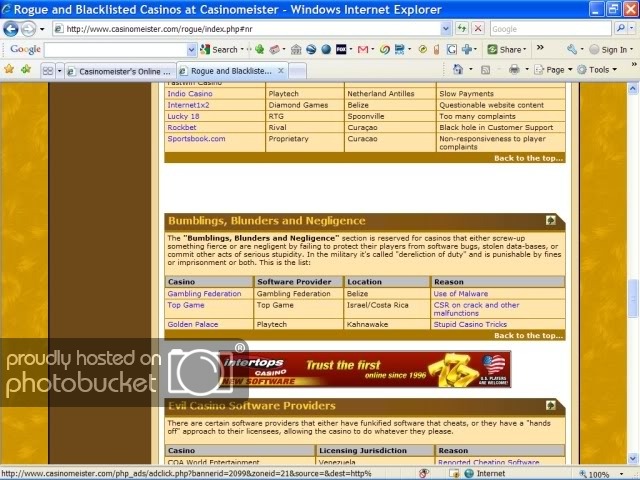Click the Google logo on the toolbar
640x480 pixels.
tap(25, 49)
